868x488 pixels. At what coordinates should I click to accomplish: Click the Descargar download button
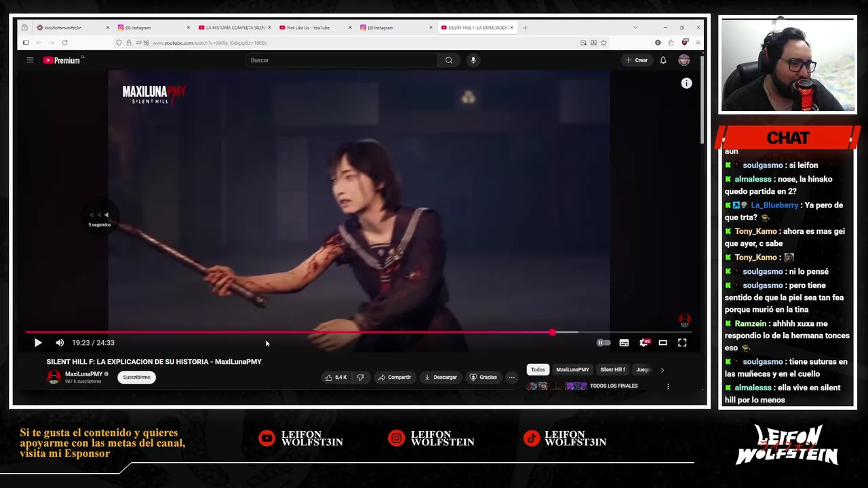[x=441, y=378]
